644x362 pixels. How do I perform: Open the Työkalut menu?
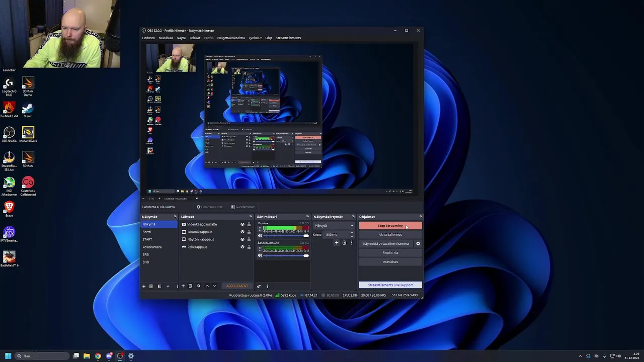[255, 38]
